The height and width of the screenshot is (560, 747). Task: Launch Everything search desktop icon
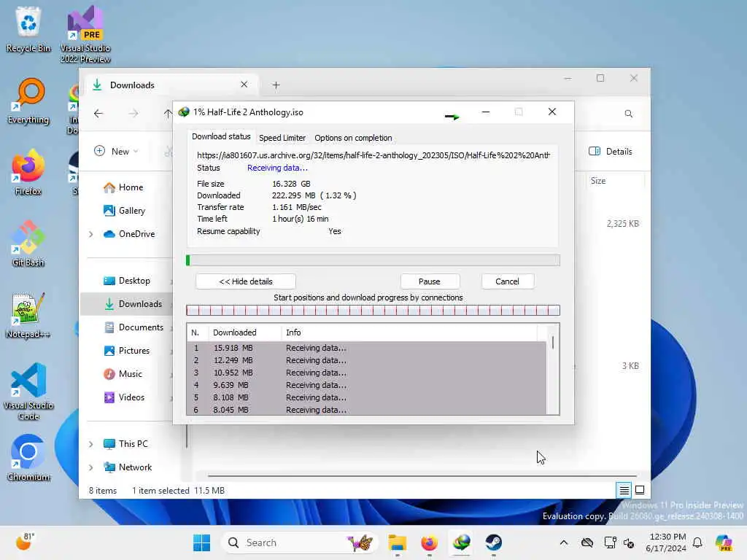tap(28, 101)
